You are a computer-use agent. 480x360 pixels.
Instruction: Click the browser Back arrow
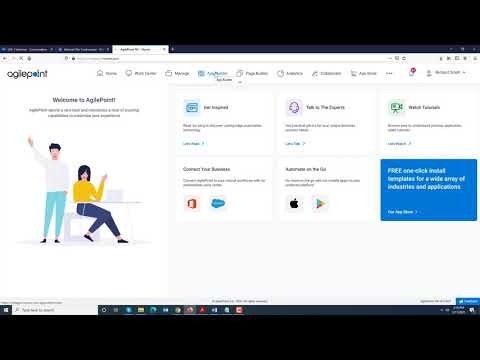click(4, 58)
